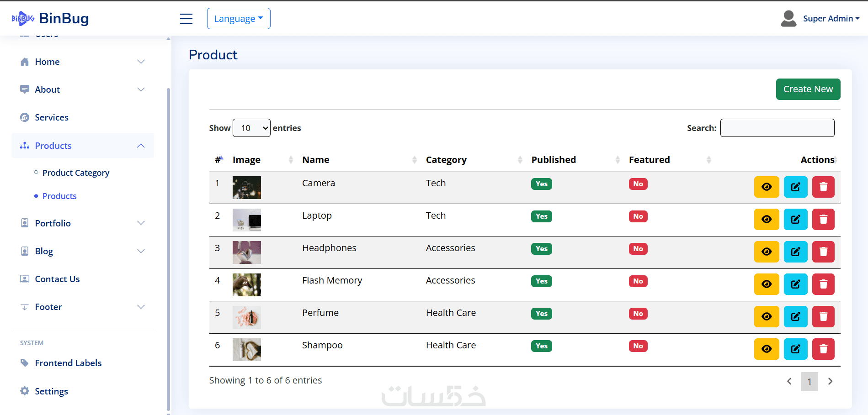The height and width of the screenshot is (415, 868).
Task: Open the Frontend Labels menu item
Action: point(68,363)
